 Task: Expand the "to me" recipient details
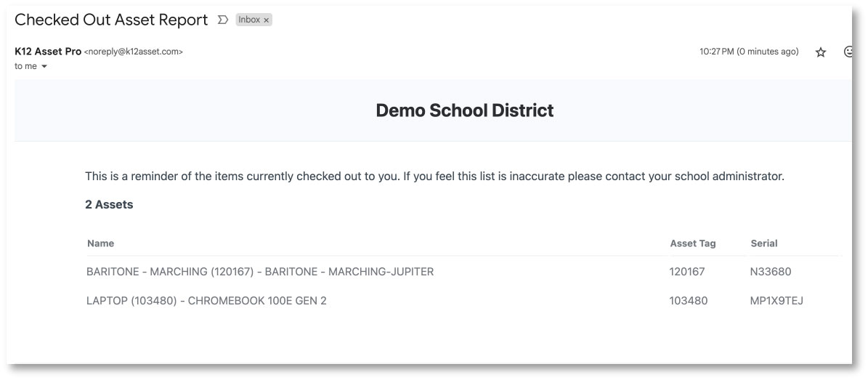coord(44,66)
